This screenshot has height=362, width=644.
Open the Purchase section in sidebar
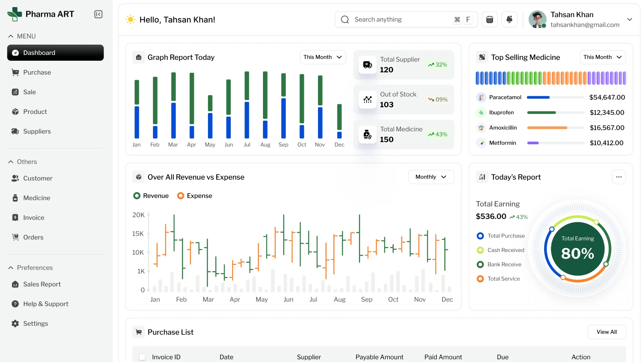click(x=37, y=72)
